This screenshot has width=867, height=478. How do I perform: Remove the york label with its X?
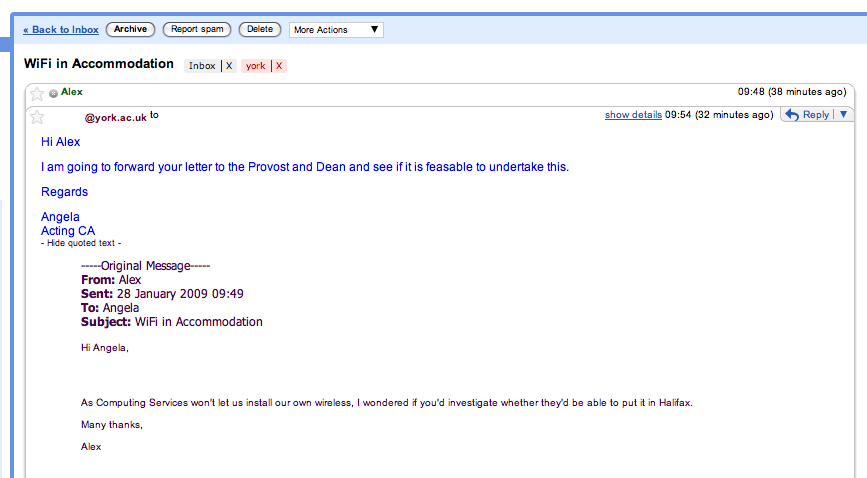[x=279, y=66]
